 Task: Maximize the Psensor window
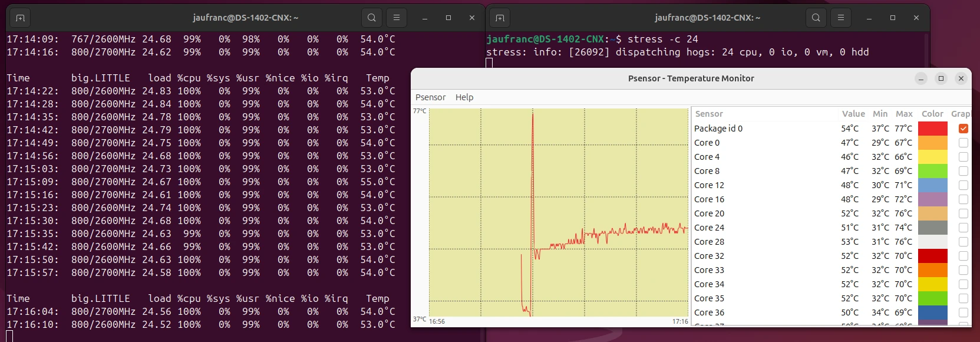941,78
